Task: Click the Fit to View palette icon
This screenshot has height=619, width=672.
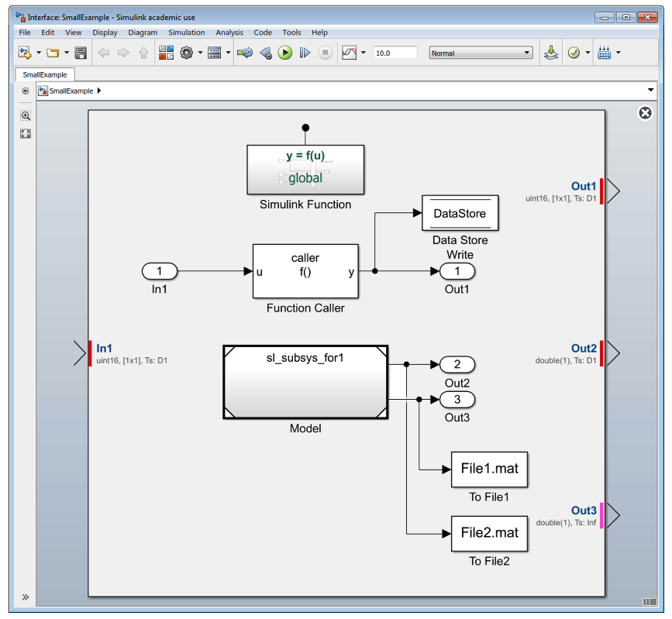Action: tap(26, 134)
